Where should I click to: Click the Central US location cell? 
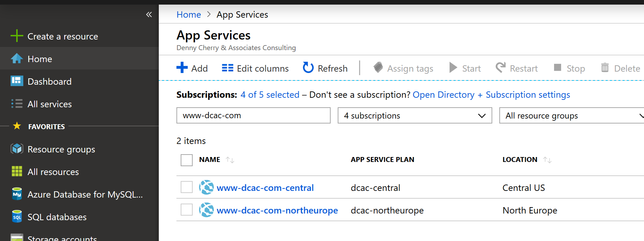point(524,188)
